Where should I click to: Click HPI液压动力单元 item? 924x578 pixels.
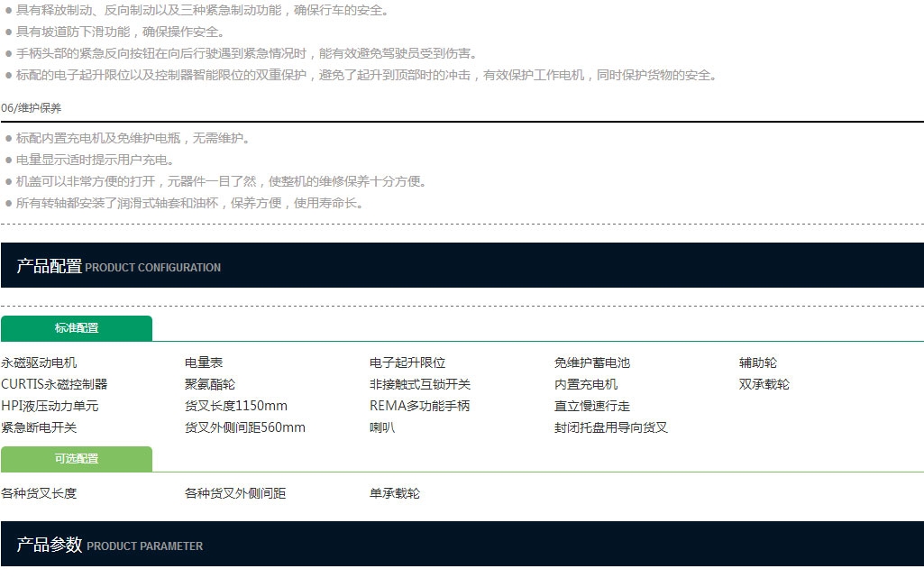click(50, 406)
